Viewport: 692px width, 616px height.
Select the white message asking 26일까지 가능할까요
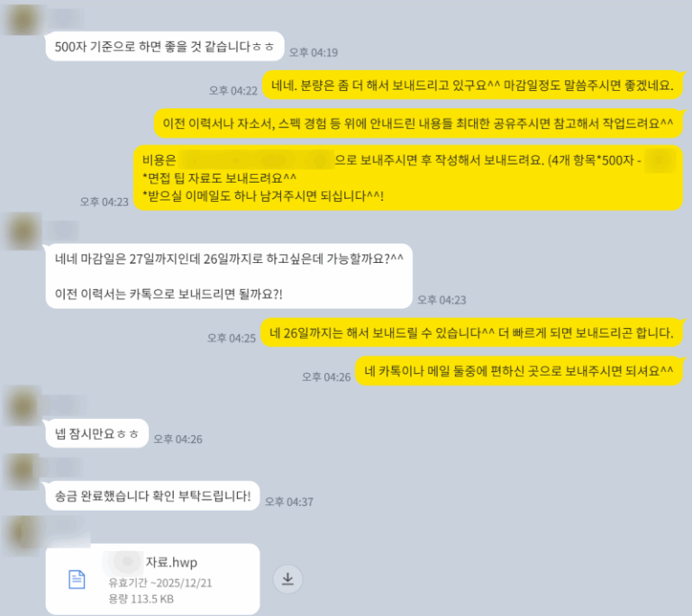[229, 276]
